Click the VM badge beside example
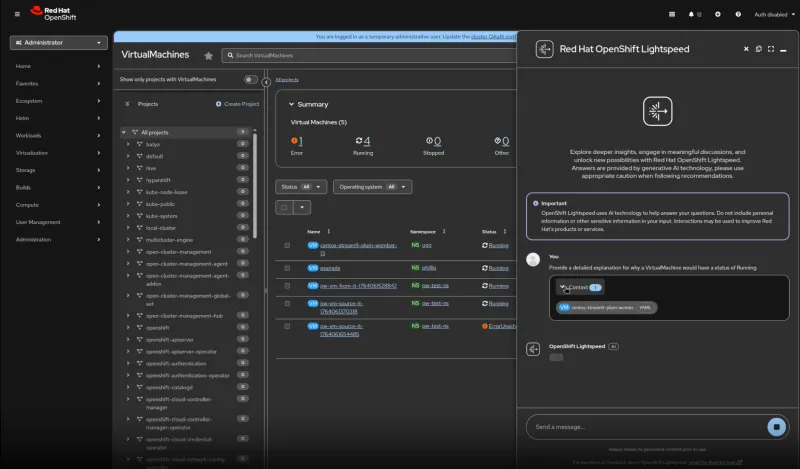Screen dimensions: 800x469 pyautogui.click(x=313, y=268)
